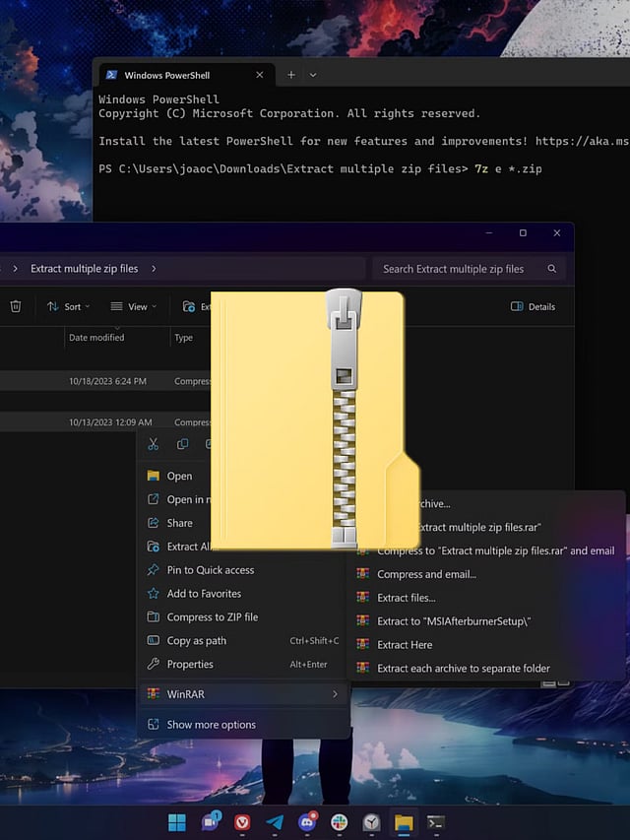Click the search magnifier icon in Explorer

coord(552,269)
